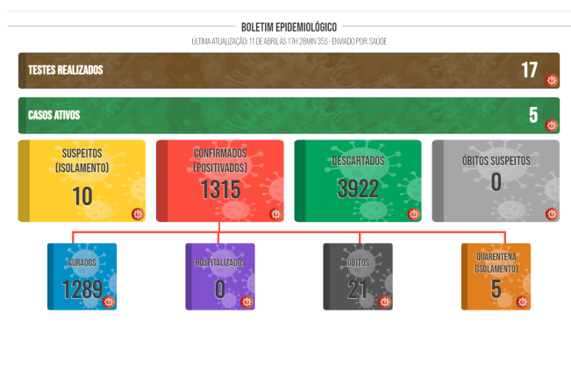Select the purple Hospitalizados card
571x392 pixels.
coord(219,276)
